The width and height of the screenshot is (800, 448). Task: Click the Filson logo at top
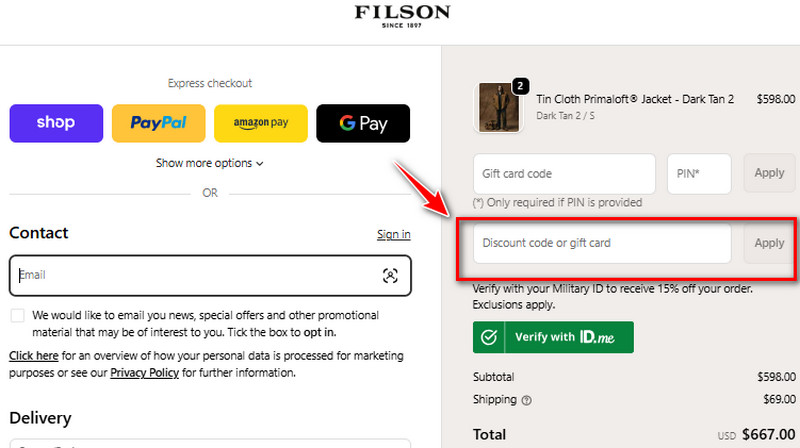point(402,17)
